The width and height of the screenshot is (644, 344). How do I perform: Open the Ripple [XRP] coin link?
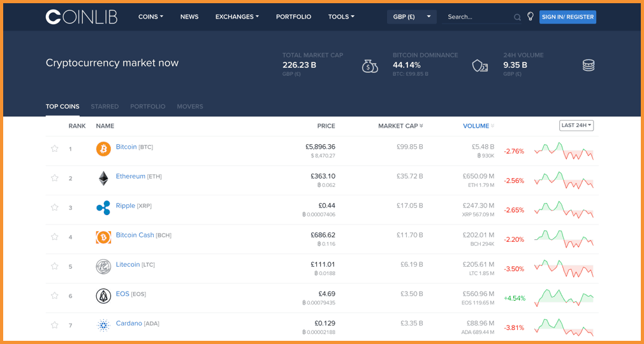point(133,206)
